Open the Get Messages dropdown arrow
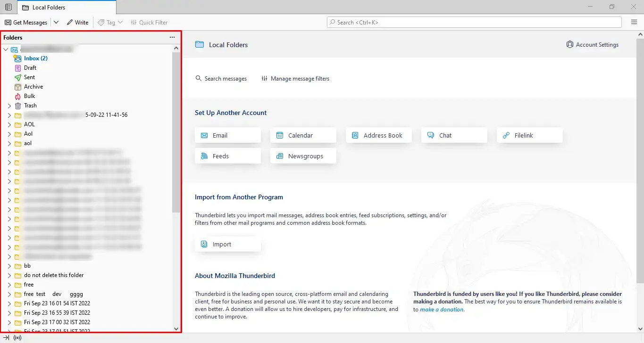Image resolution: width=644 pixels, height=343 pixels. coord(56,22)
